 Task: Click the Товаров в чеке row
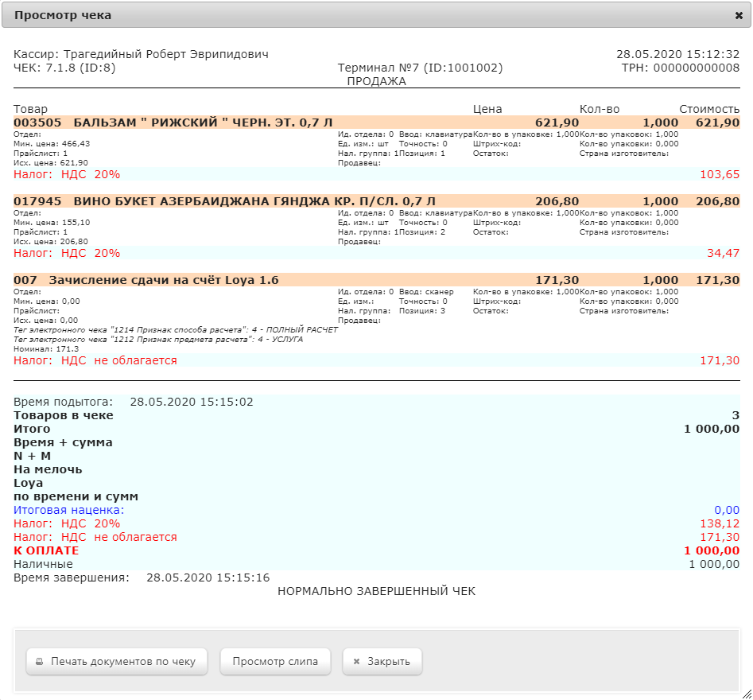point(377,415)
